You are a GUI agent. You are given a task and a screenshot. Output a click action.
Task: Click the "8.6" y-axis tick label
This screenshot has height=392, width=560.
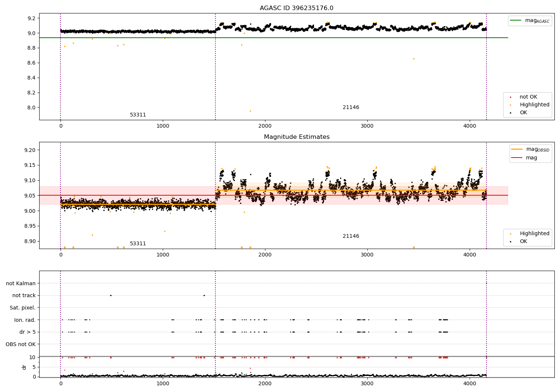pyautogui.click(x=31, y=63)
